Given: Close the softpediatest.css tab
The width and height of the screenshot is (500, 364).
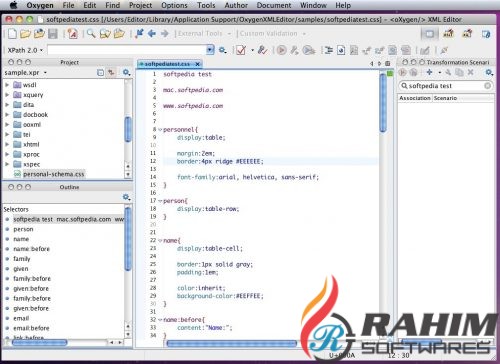Looking at the screenshot, I should [197, 64].
